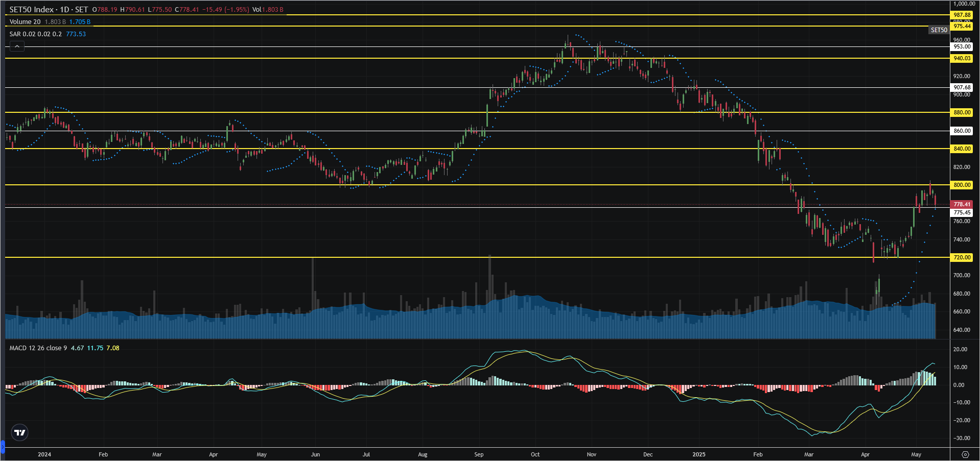The width and height of the screenshot is (980, 461).
Task: Click the close value C778.41 in header
Action: pyautogui.click(x=186, y=10)
